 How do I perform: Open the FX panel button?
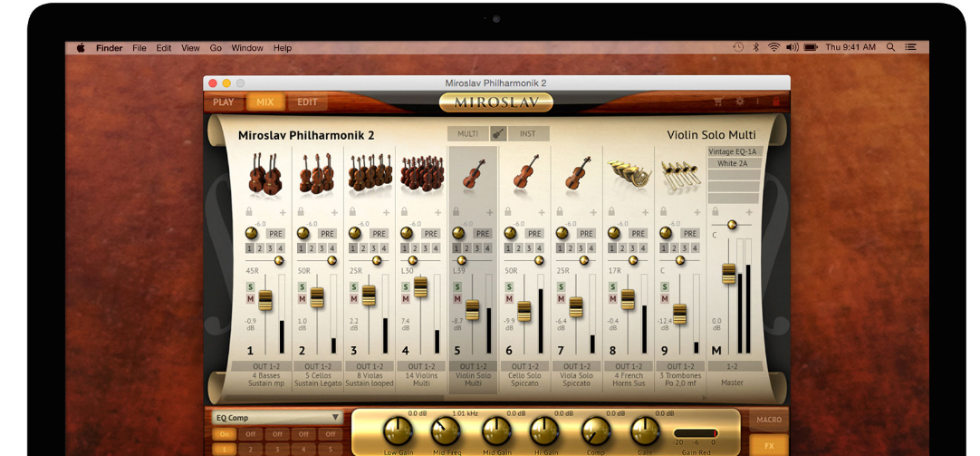769,446
